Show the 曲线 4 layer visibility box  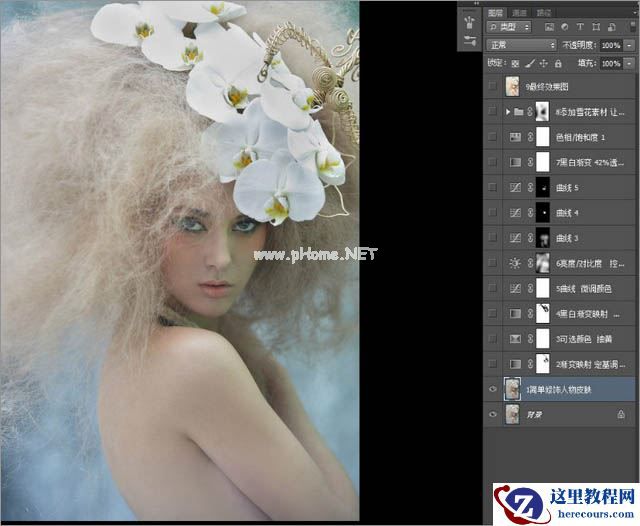click(x=493, y=213)
